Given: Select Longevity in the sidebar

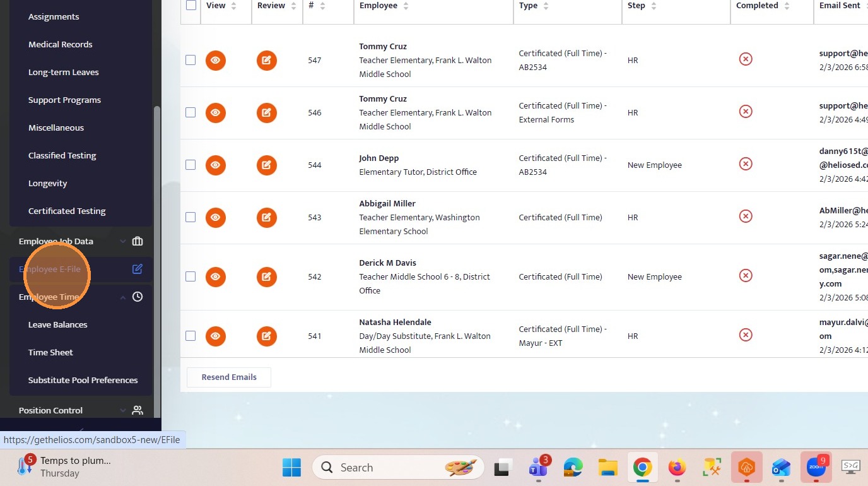Looking at the screenshot, I should point(48,183).
